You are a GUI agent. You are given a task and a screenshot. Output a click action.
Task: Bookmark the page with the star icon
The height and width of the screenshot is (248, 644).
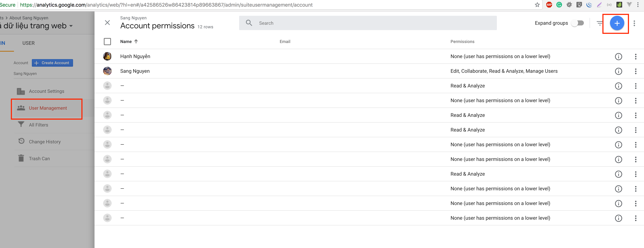[537, 5]
